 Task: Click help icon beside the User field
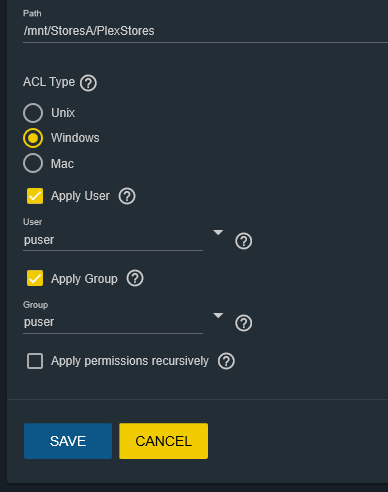tap(244, 241)
